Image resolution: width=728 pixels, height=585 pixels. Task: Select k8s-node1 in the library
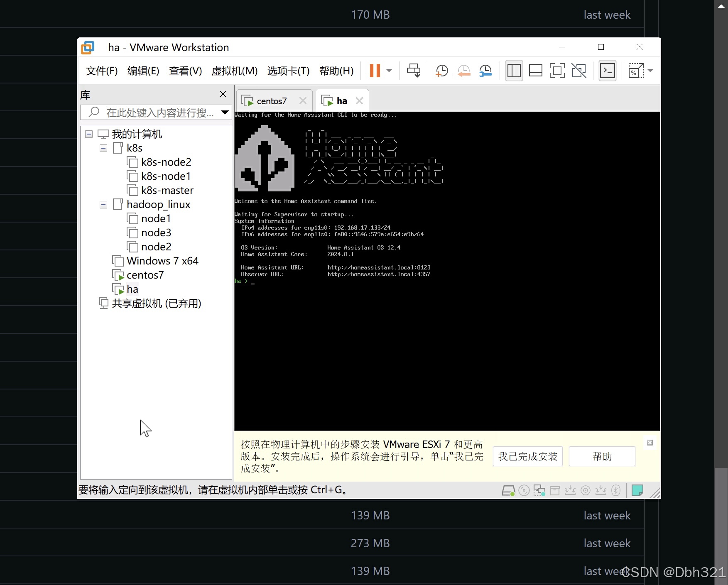pyautogui.click(x=166, y=176)
